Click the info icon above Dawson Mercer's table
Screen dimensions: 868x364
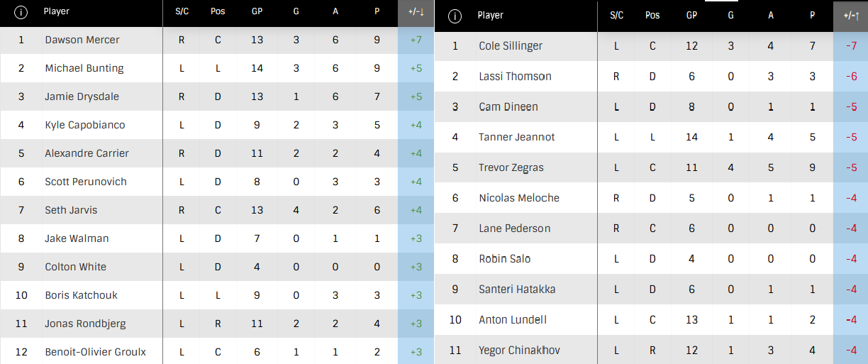(x=21, y=12)
